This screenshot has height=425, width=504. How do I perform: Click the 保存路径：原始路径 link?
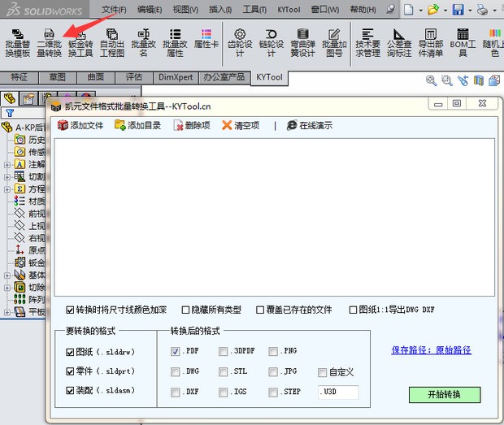click(x=431, y=350)
